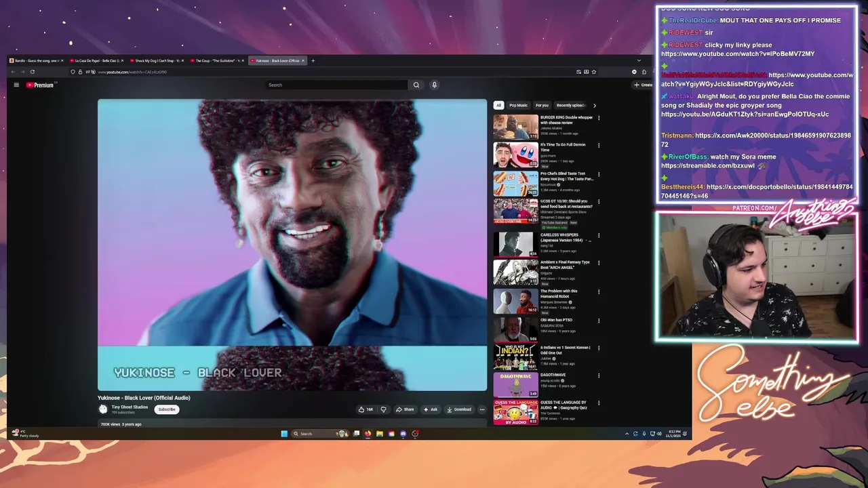Open Discord from the taskbar

pos(403,434)
